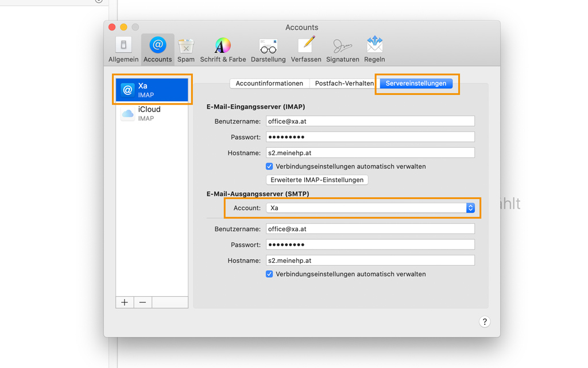588x368 pixels.
Task: Close the Accounts window
Action: 112,27
